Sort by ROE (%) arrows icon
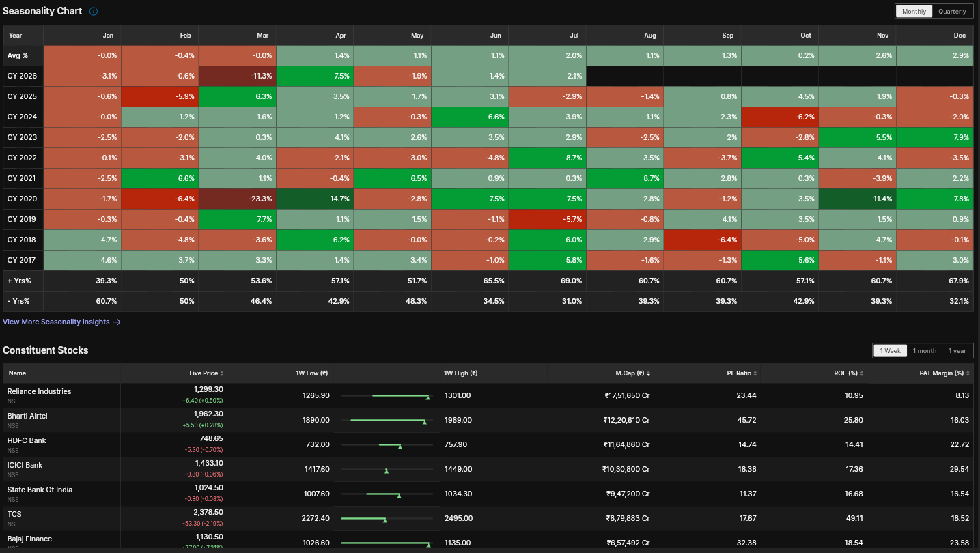 coord(861,373)
